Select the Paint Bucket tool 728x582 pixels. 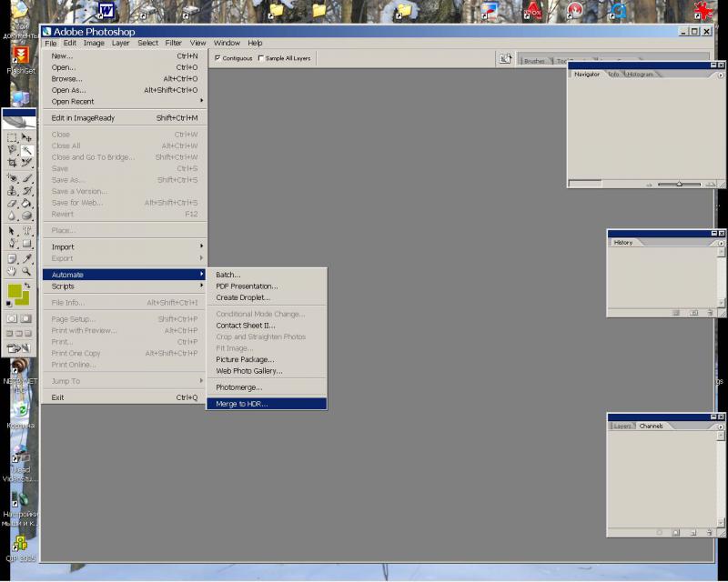pyautogui.click(x=27, y=204)
